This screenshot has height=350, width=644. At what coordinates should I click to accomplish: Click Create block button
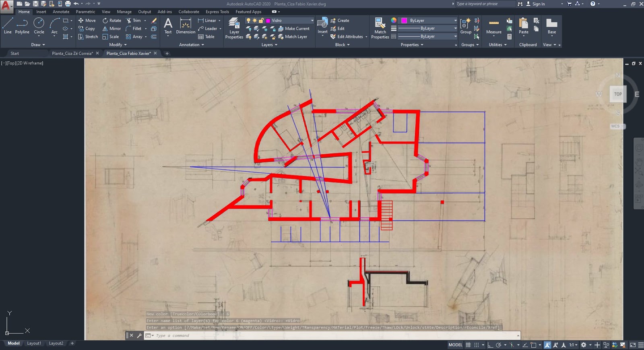340,21
